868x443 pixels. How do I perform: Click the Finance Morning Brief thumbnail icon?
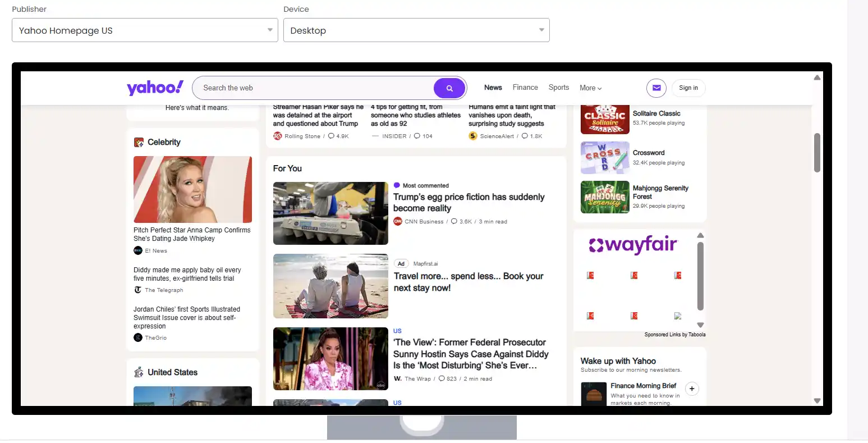click(x=594, y=394)
